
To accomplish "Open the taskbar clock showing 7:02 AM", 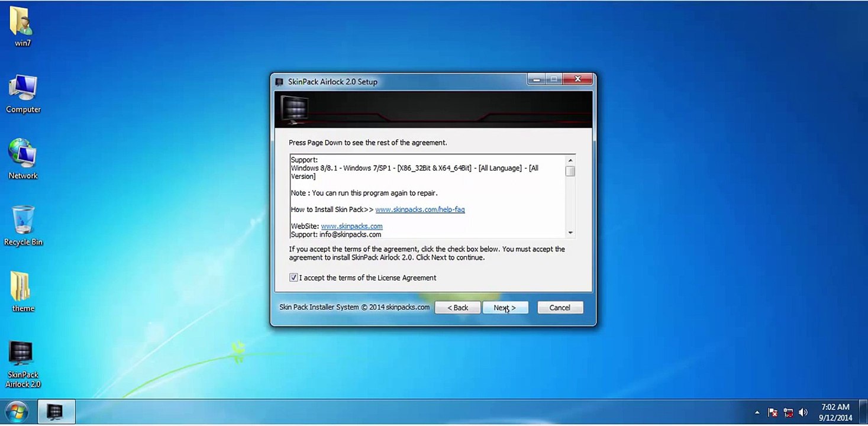I will point(835,412).
